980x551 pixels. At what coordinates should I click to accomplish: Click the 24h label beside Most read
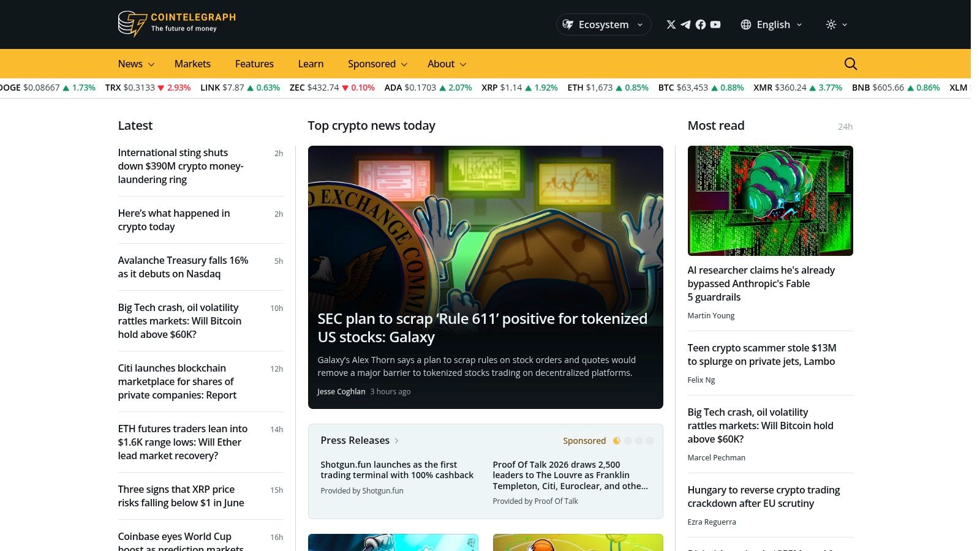(845, 127)
